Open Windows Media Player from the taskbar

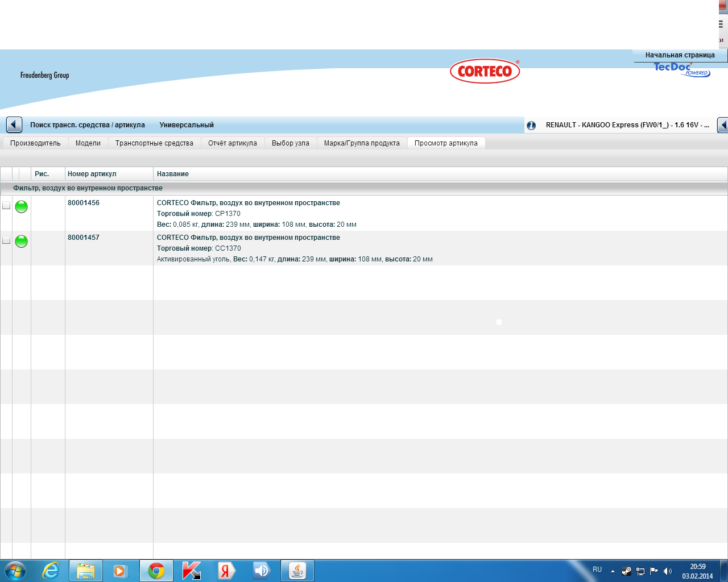[121, 571]
